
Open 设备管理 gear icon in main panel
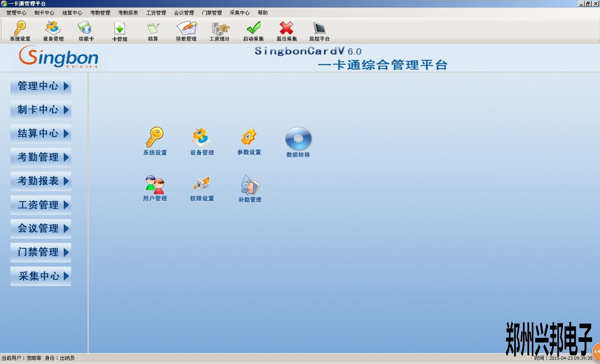(202, 141)
